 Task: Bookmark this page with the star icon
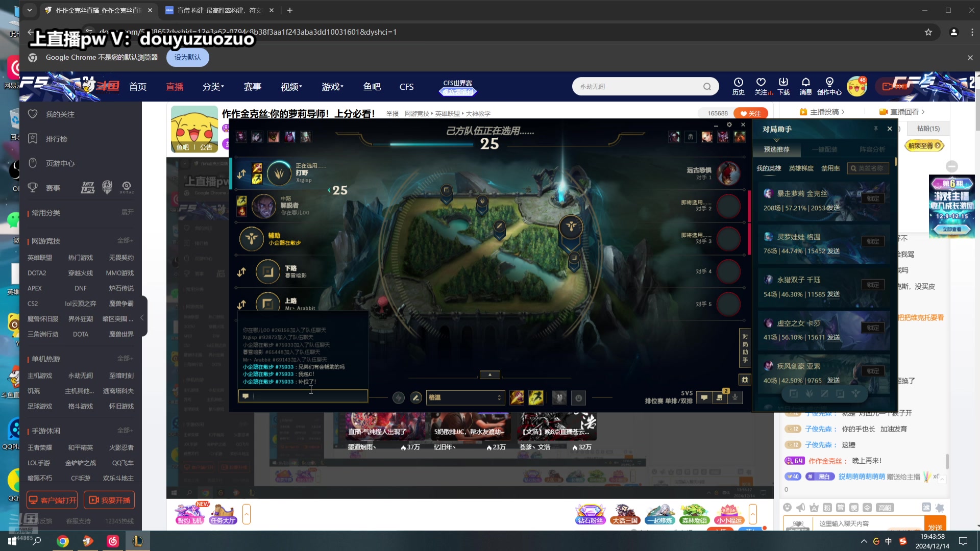point(928,32)
